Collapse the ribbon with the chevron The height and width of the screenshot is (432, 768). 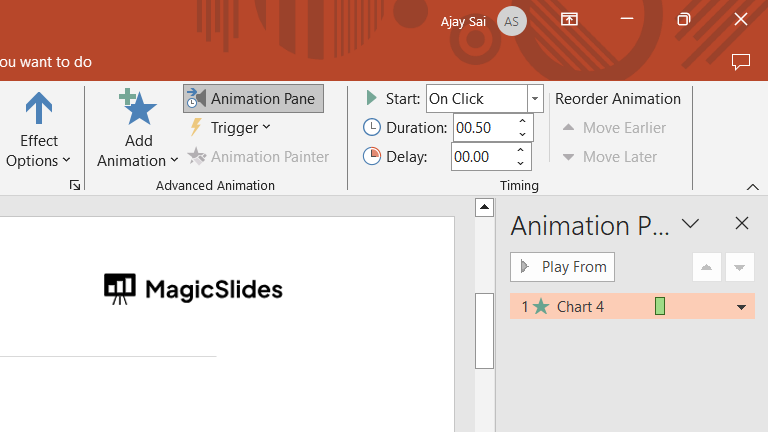(753, 187)
